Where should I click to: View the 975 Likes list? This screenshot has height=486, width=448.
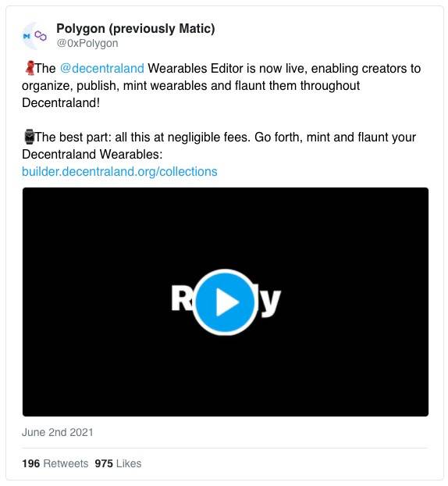pos(118,463)
